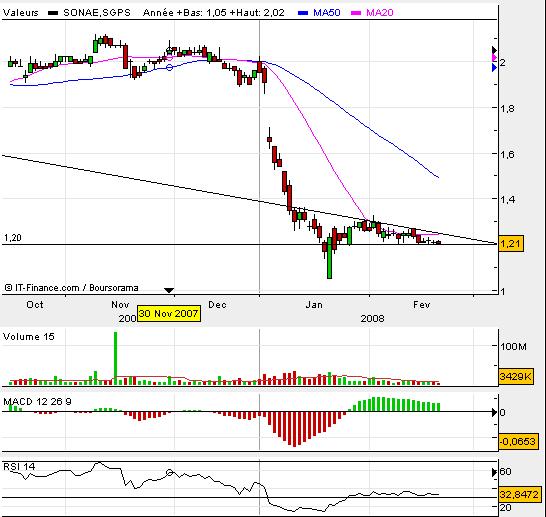Click the Jan label on the time axis
The height and width of the screenshot is (517, 546).
click(314, 305)
